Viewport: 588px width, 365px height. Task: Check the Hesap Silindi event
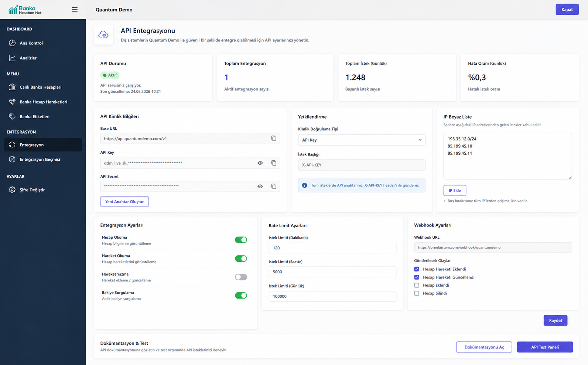coord(417,293)
